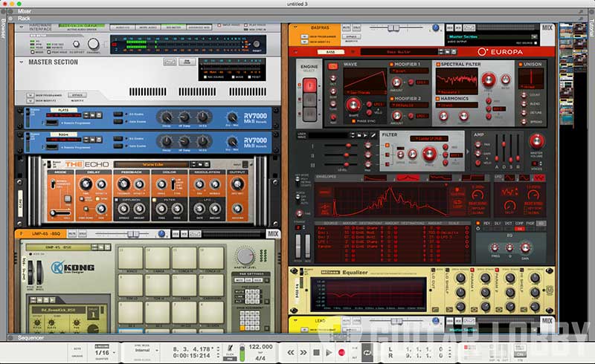Click the User Wave play icon
Screen dimensions: 595x364
pos(365,135)
